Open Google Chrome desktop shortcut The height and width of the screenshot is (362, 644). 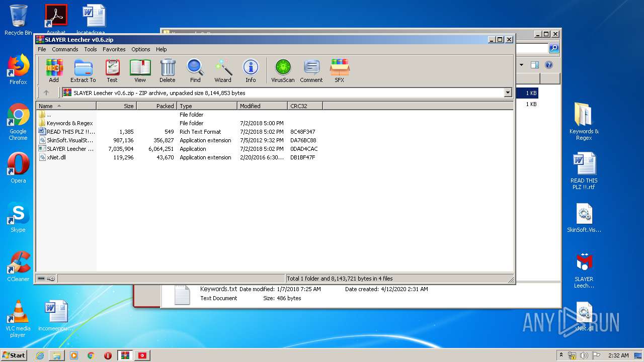pos(18,122)
